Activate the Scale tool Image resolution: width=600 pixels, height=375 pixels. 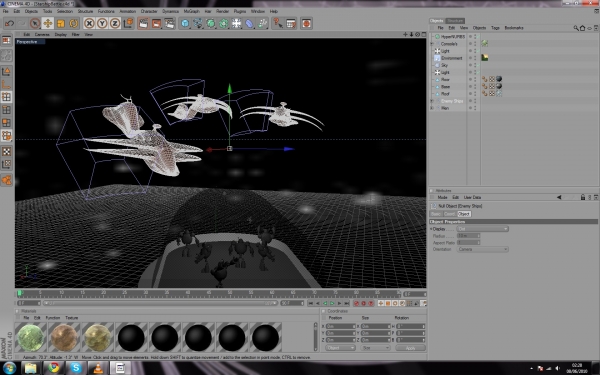click(61, 24)
